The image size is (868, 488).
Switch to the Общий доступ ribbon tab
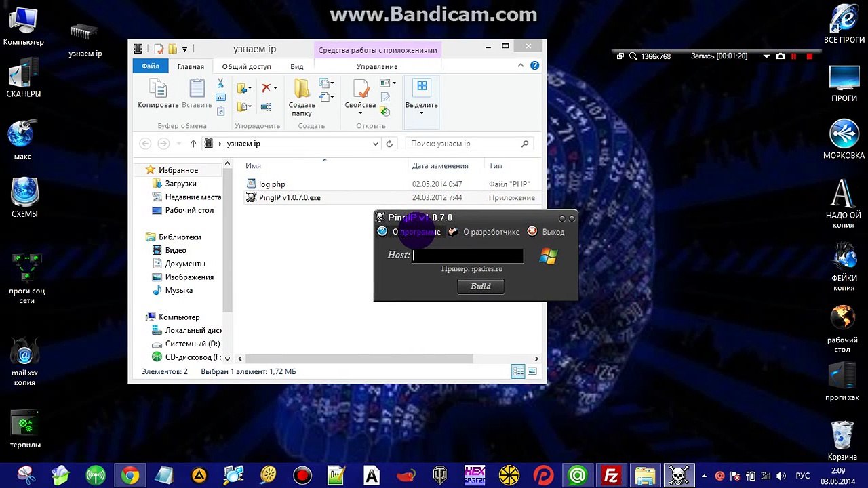pyautogui.click(x=246, y=66)
